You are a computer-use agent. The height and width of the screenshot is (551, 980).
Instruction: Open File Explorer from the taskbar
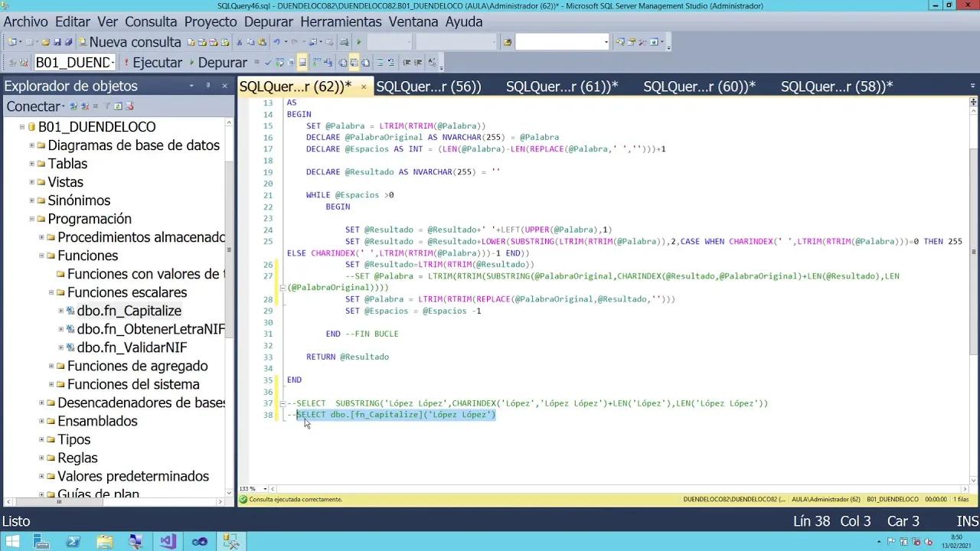pos(104,542)
